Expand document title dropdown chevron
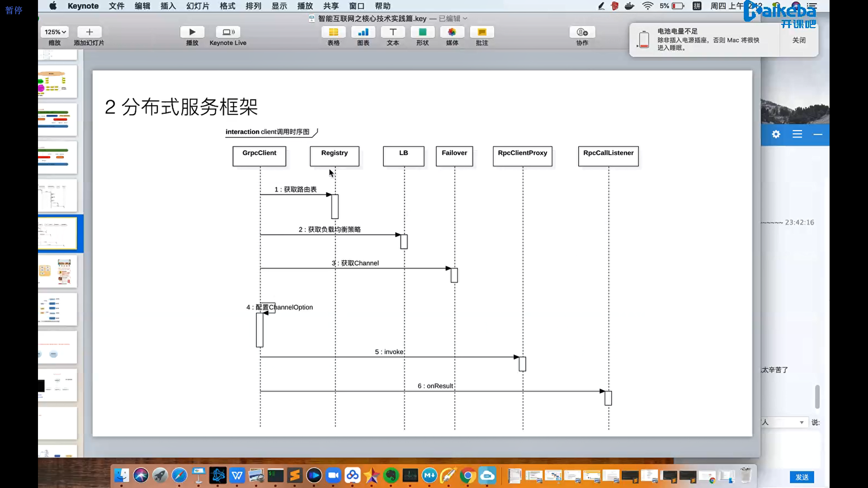The width and height of the screenshot is (868, 488). [465, 19]
